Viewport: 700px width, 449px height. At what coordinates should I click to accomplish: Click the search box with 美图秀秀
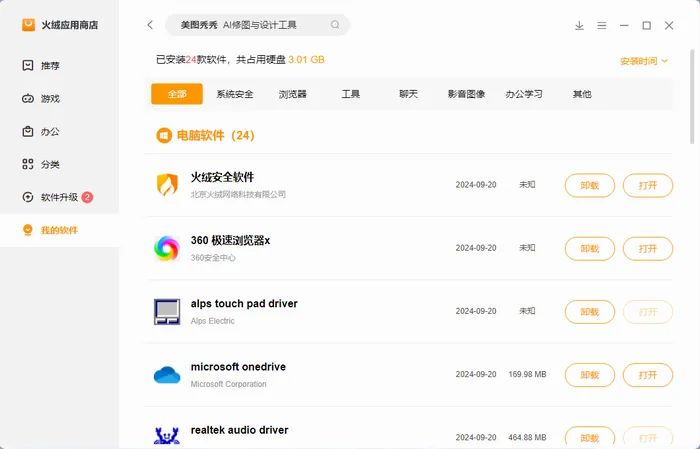click(258, 25)
